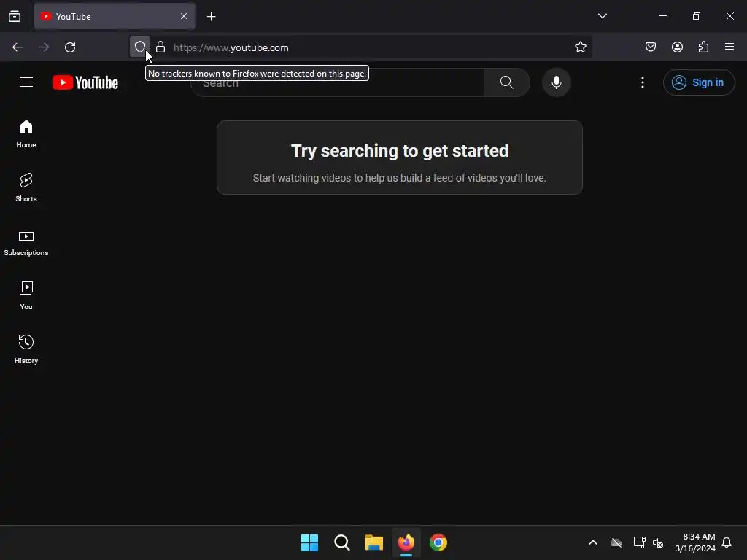This screenshot has width=747, height=560.
Task: Open History in the sidebar
Action: point(26,349)
